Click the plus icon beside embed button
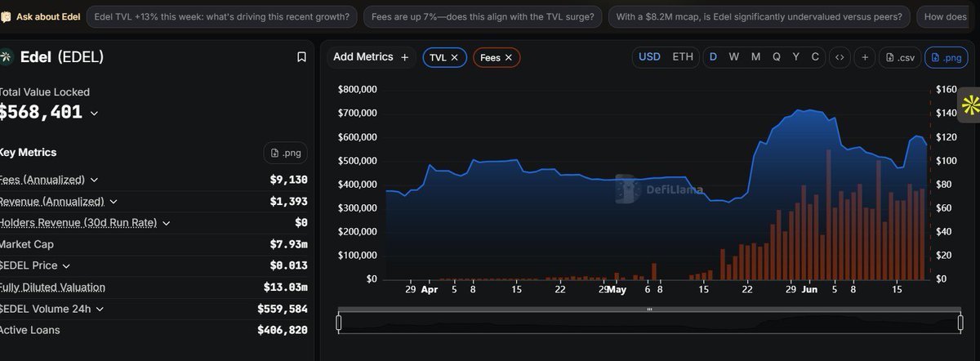980x361 pixels. (865, 57)
